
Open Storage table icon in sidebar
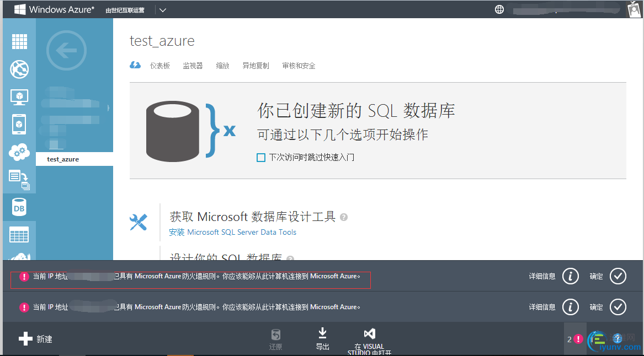(x=19, y=235)
